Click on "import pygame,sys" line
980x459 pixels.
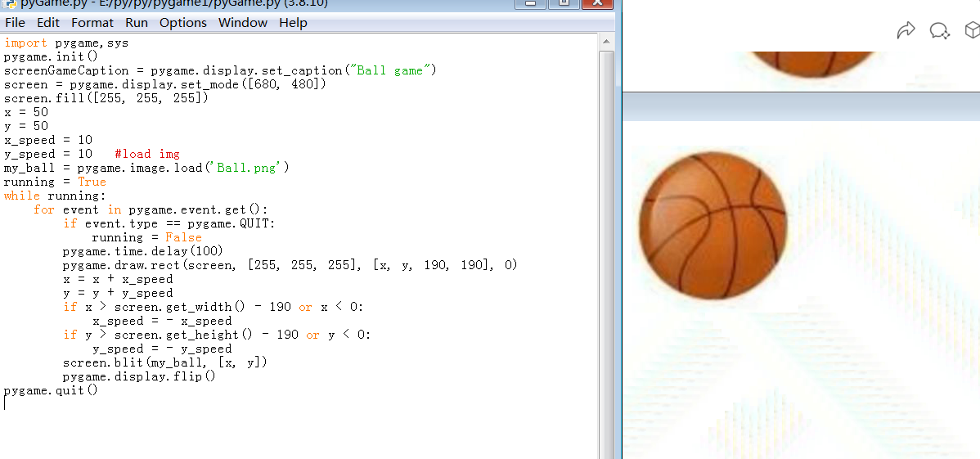coord(65,43)
